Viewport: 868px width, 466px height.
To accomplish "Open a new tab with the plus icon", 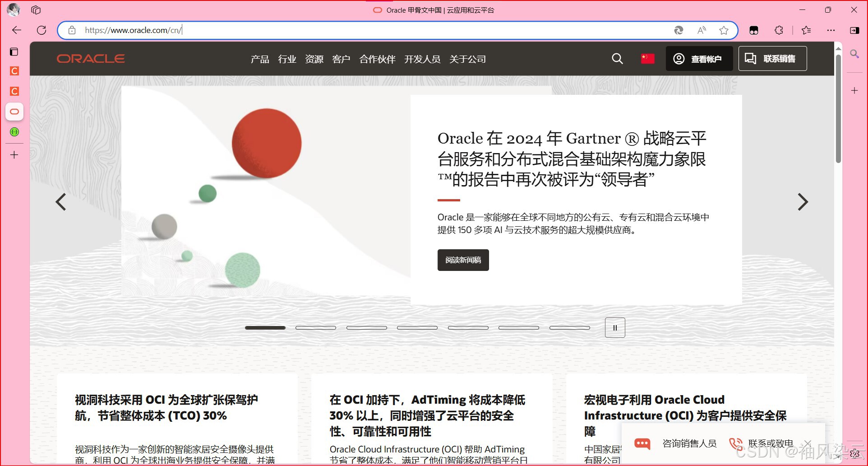I will [14, 155].
